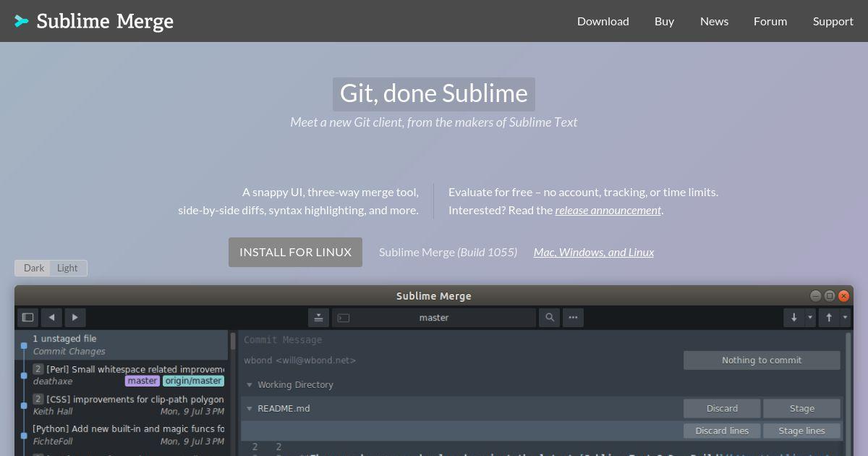Select the '1 unstaged file' commit changes row
The height and width of the screenshot is (456, 868).
point(122,345)
